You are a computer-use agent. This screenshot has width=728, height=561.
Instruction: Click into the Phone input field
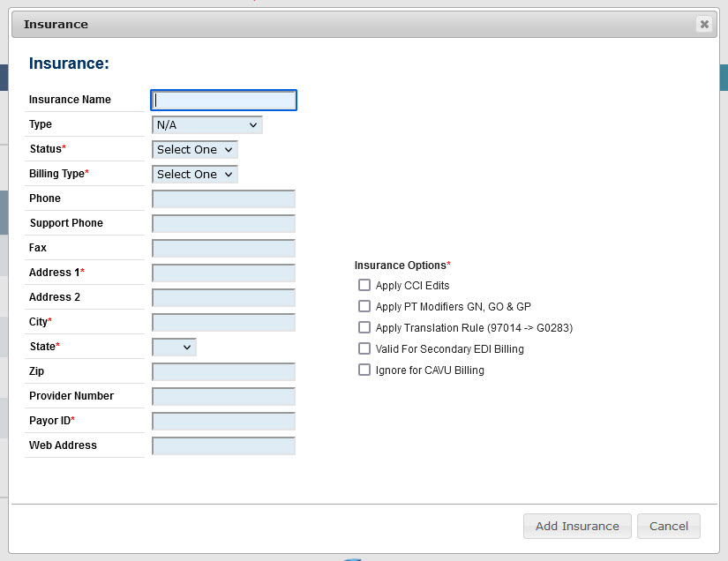(x=224, y=198)
